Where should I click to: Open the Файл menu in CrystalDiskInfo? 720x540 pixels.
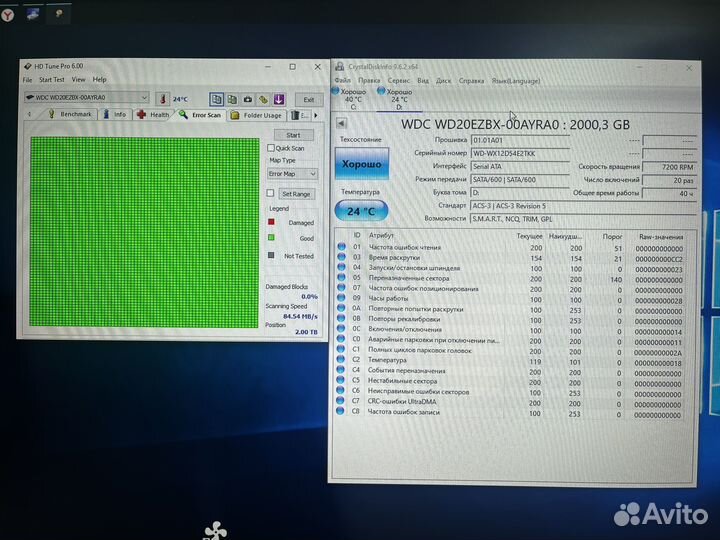click(343, 80)
